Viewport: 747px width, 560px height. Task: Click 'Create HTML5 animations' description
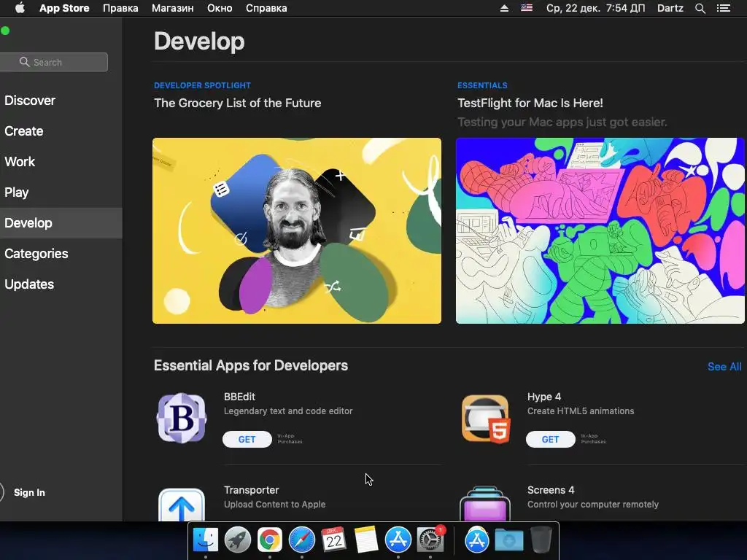581,411
